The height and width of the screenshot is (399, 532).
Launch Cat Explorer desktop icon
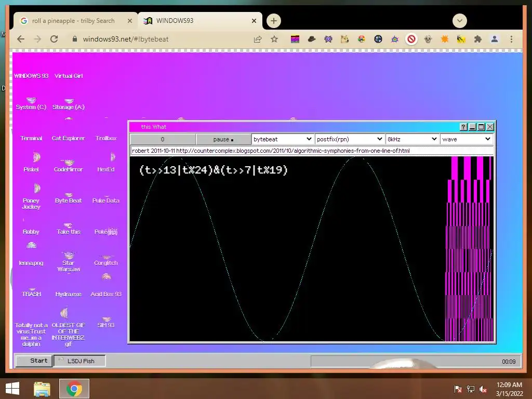[68, 138]
